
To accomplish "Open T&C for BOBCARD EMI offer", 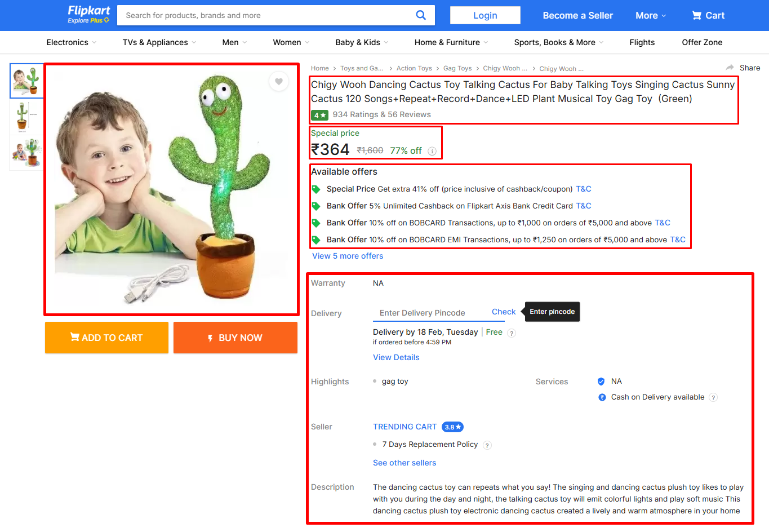I will point(678,240).
